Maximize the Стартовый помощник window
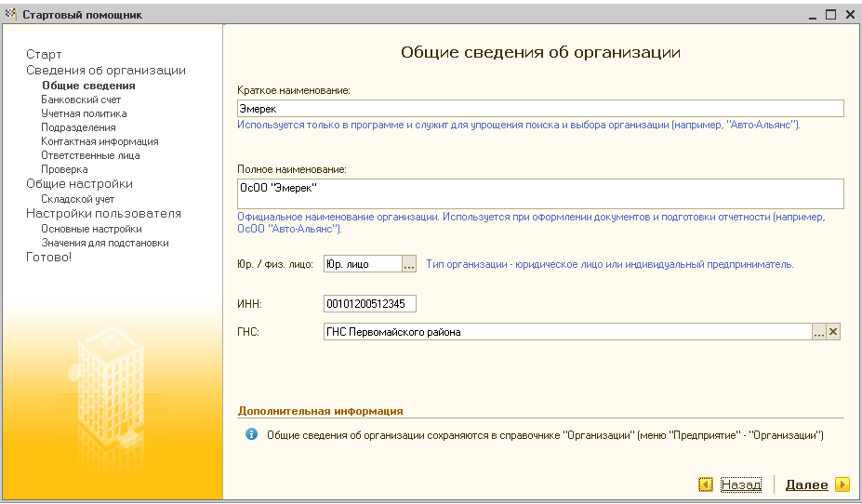Screen dimensions: 862x504 pyautogui.click(x=831, y=14)
